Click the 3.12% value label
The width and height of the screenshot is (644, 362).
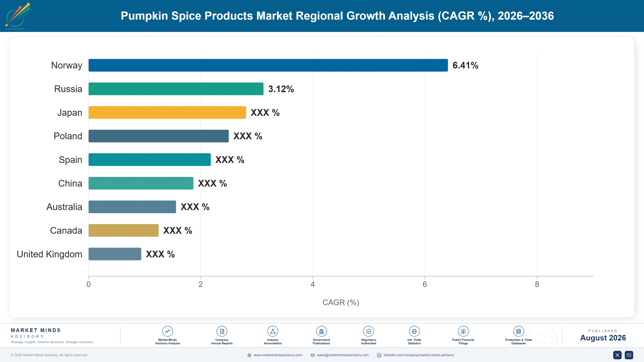coord(281,89)
